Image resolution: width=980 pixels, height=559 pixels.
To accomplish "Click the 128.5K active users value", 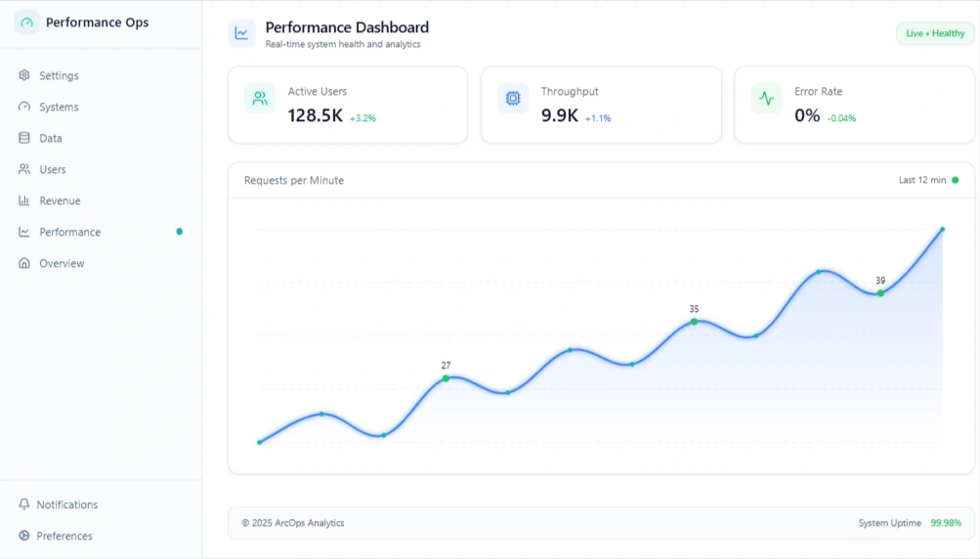I will (x=315, y=115).
